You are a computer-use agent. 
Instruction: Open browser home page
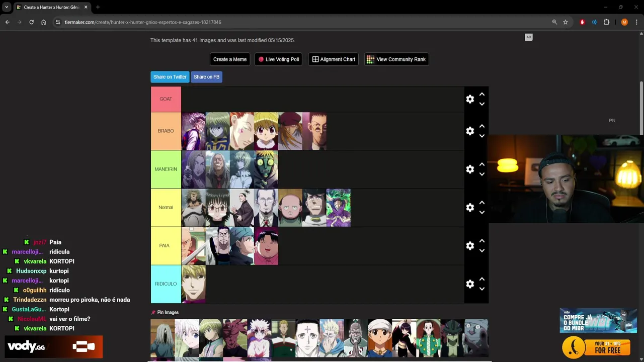tap(44, 22)
